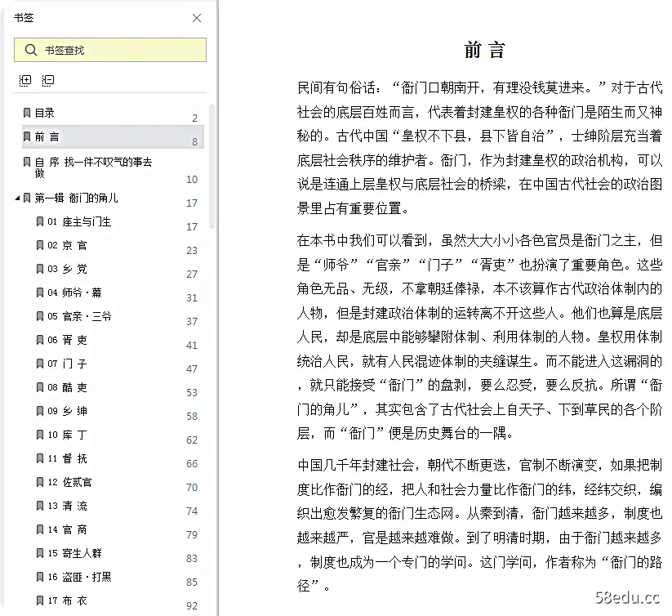Screen dimensions: 672x616
Task: Click bookmark flag icon beside 目录
Action: tap(27, 113)
